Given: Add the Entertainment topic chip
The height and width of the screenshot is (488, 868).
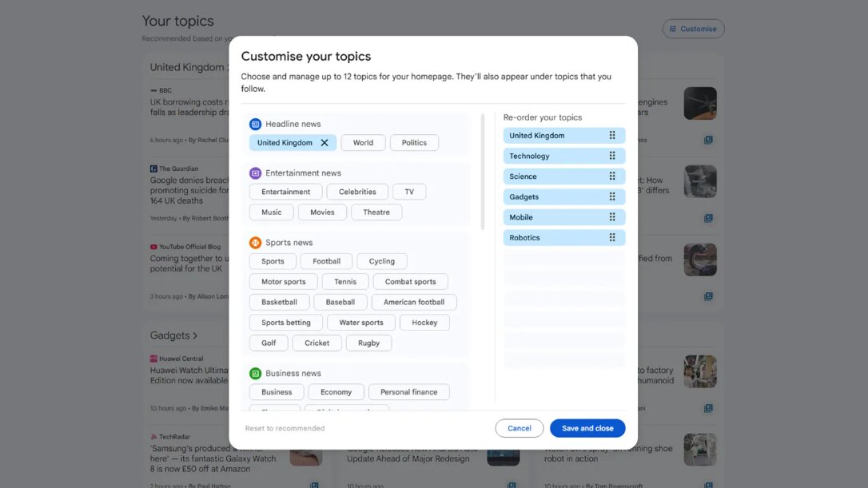Looking at the screenshot, I should (285, 192).
